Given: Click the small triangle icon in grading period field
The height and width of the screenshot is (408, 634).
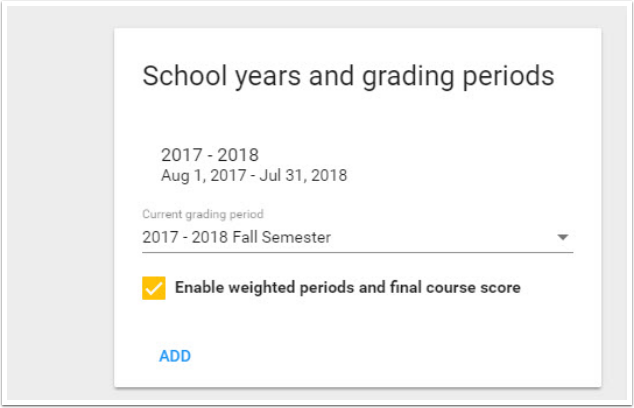Looking at the screenshot, I should click(562, 238).
